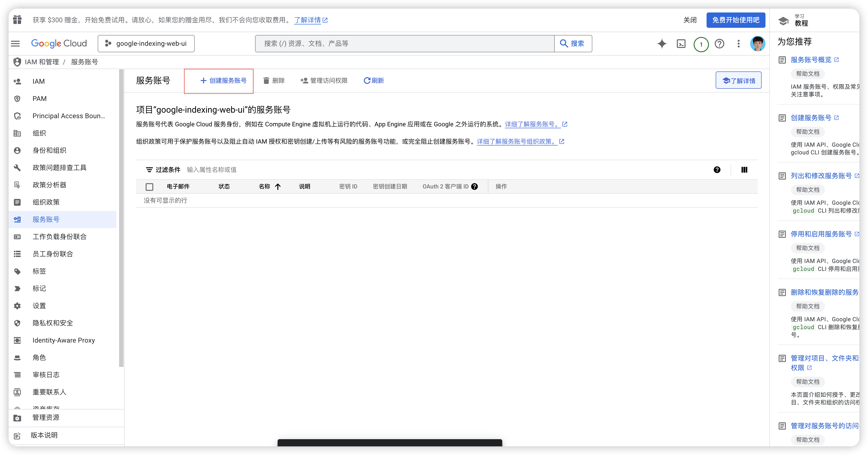Viewport: 868px width, 455px height.
Task: Open notifications badge showing 1
Action: pyautogui.click(x=701, y=44)
